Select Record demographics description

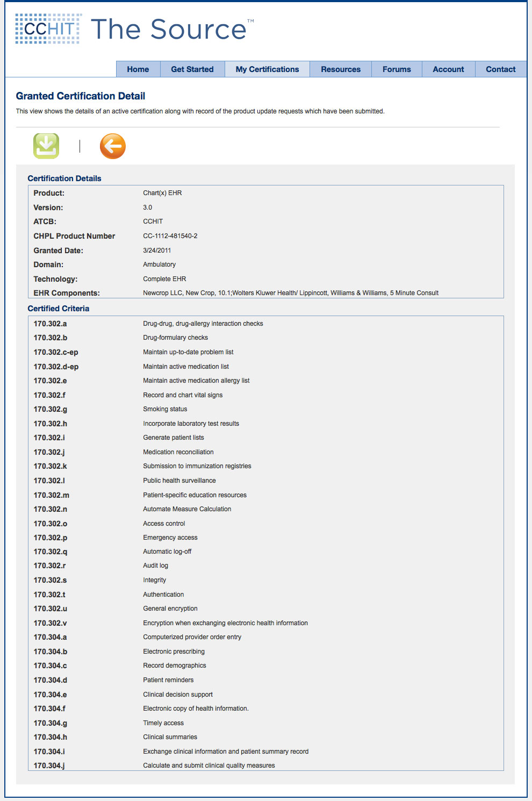click(x=175, y=666)
